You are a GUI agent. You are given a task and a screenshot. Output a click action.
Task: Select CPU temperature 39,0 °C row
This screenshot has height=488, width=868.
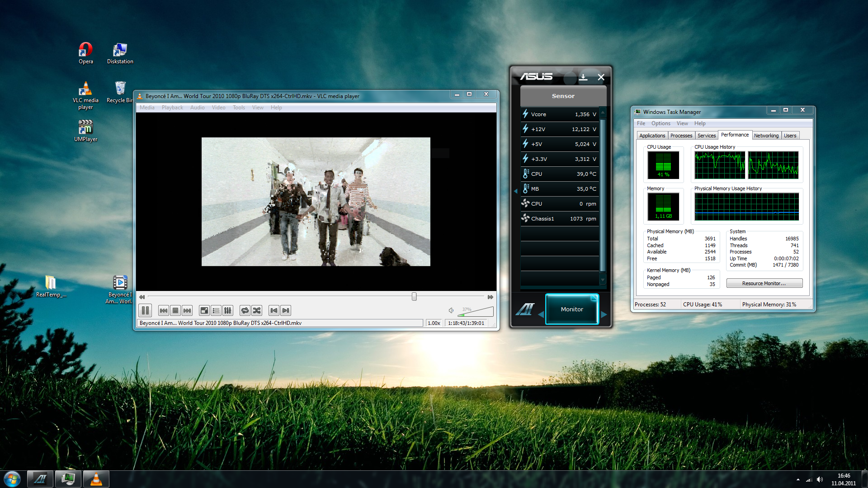point(560,174)
